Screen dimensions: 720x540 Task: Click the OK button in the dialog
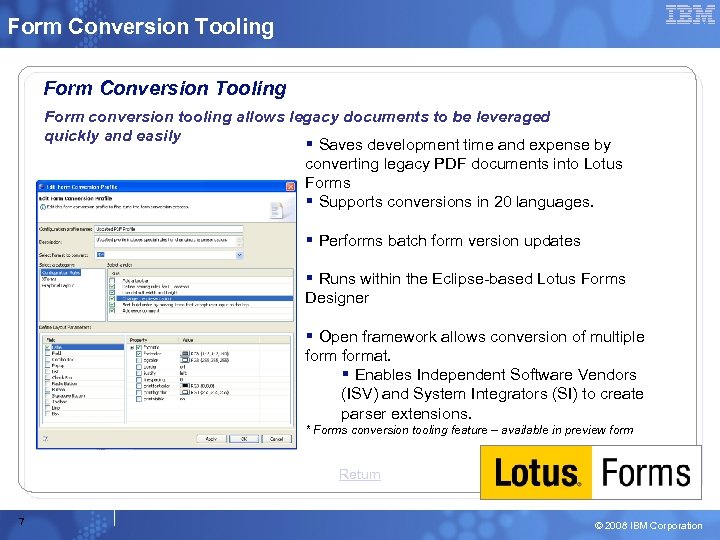coord(244,439)
